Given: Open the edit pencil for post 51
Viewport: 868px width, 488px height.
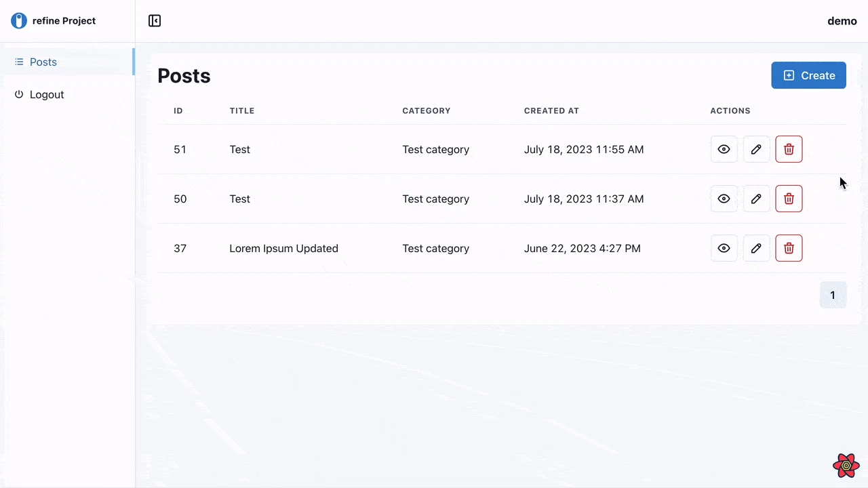Looking at the screenshot, I should 756,149.
